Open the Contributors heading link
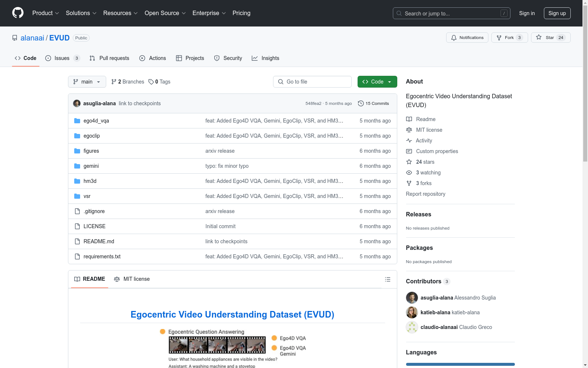Viewport: 588px width, 368px height. (428, 281)
